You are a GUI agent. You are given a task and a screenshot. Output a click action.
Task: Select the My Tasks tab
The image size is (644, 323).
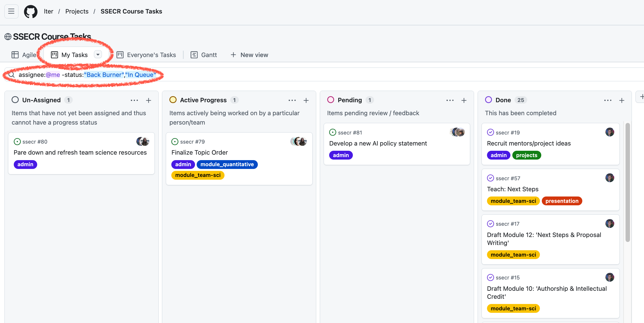[x=75, y=55]
